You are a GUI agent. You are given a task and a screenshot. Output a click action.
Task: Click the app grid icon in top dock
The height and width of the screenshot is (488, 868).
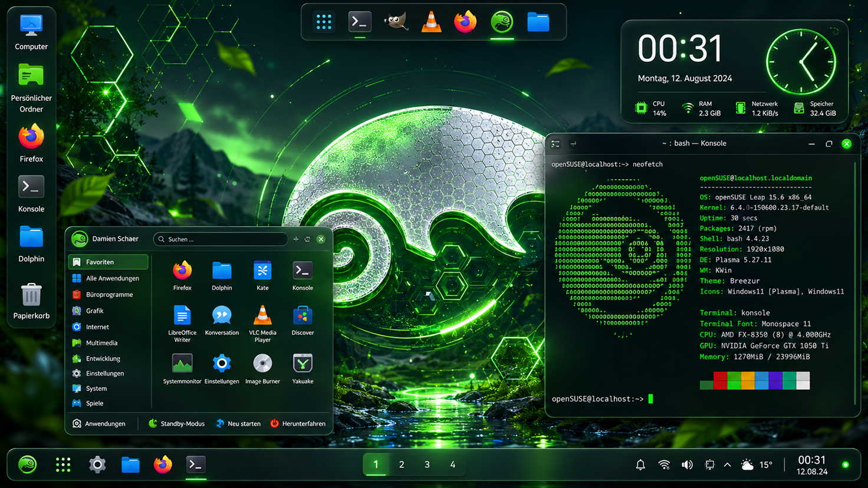tap(324, 22)
